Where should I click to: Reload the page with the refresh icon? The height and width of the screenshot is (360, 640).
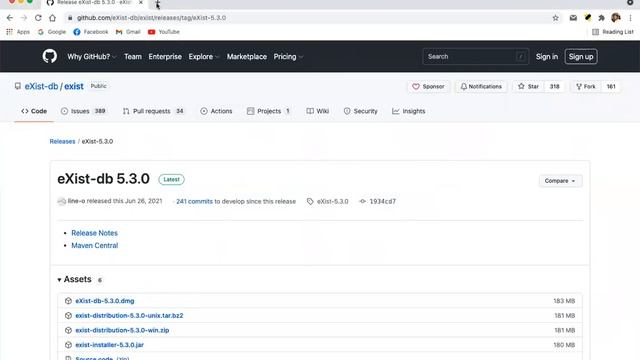point(38,18)
